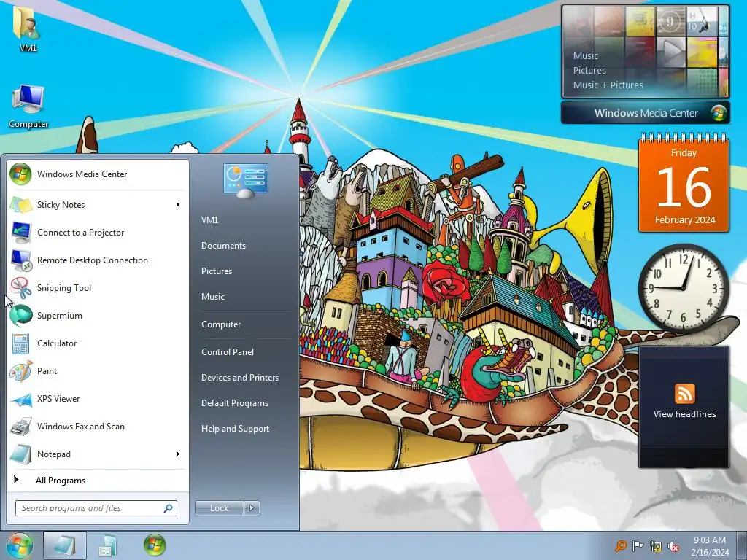747x560 pixels.
Task: Open shutdown options arrow next to Lock
Action: pyautogui.click(x=252, y=508)
